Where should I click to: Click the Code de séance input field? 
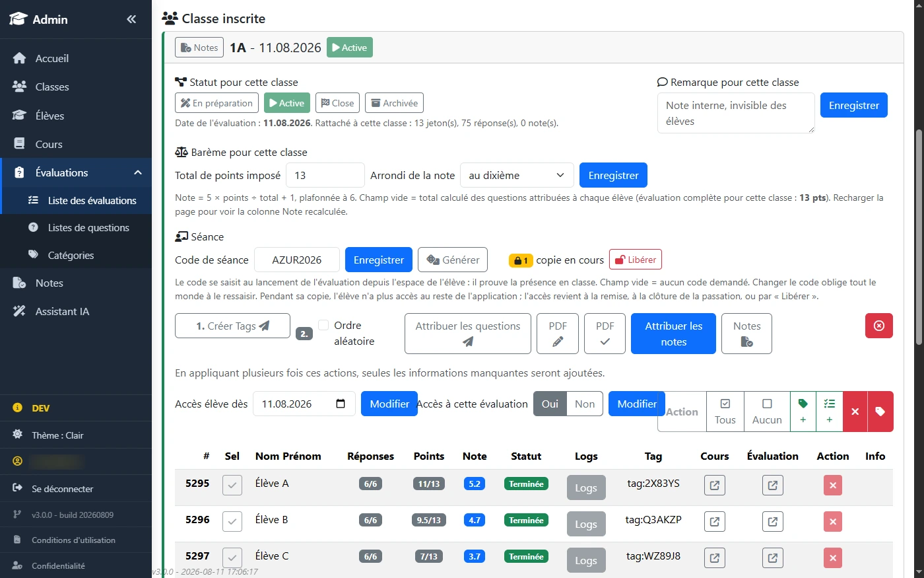297,260
